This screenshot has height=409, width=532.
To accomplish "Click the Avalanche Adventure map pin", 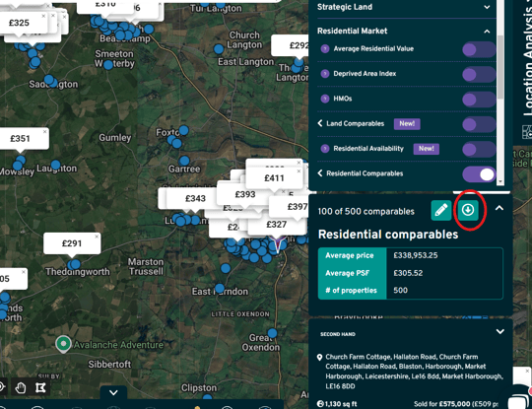I will [63, 344].
